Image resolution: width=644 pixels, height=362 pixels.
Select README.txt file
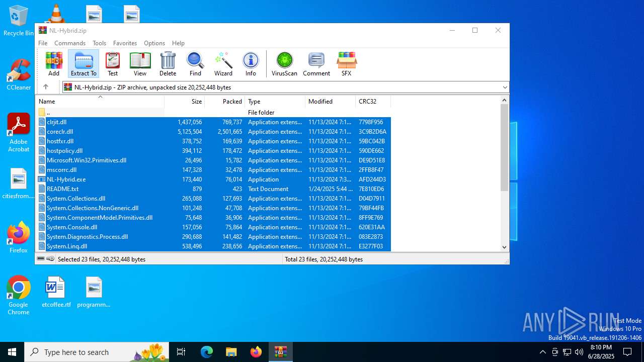pyautogui.click(x=213, y=189)
